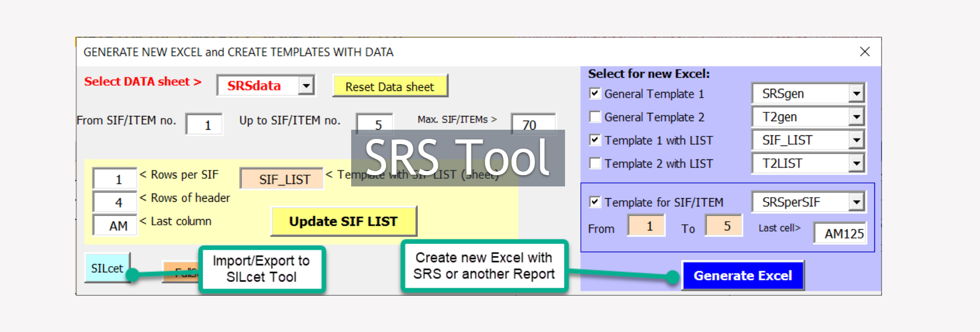The image size is (980, 332).
Task: Close the Generate New Excel dialog
Action: pos(864,52)
